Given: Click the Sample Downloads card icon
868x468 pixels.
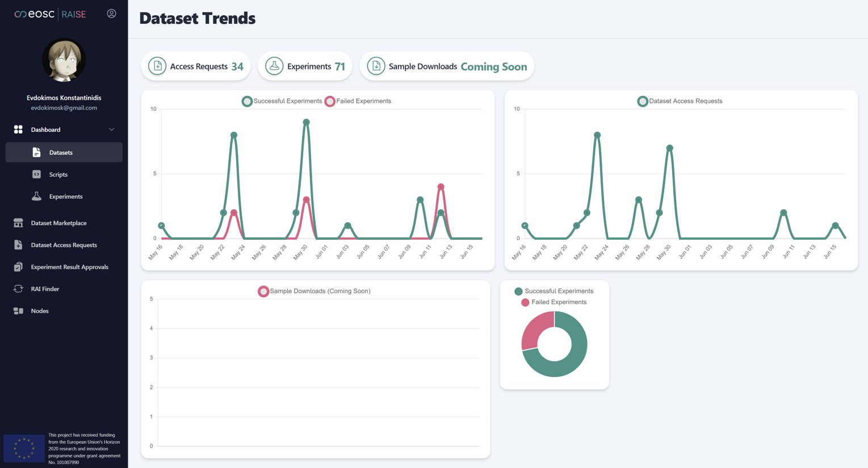Looking at the screenshot, I should pos(375,66).
